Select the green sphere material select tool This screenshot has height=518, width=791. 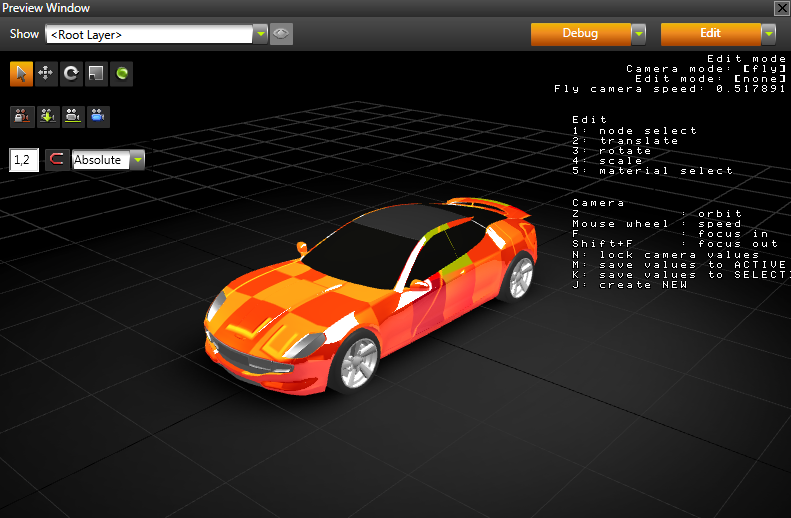pos(121,73)
